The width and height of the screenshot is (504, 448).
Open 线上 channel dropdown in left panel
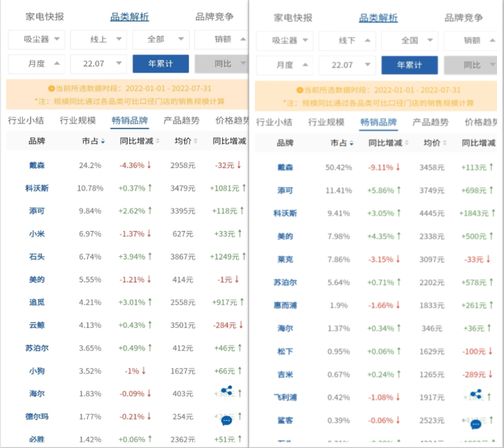coord(99,39)
